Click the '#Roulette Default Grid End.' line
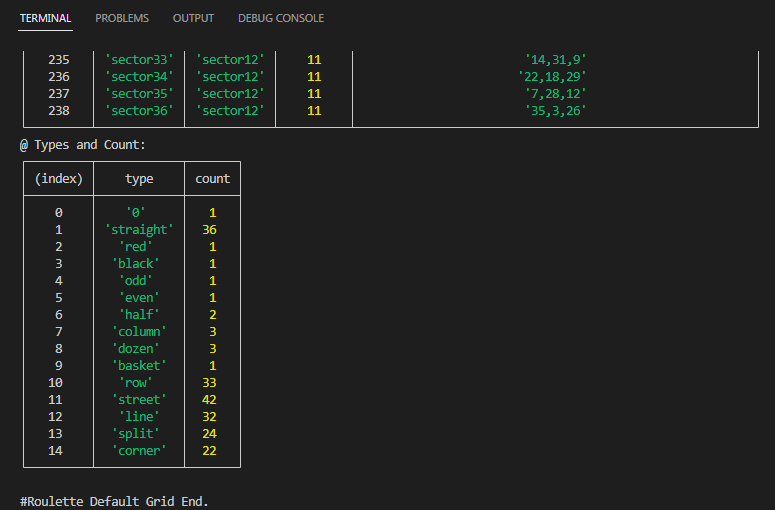Image resolution: width=775 pixels, height=510 pixels. pos(114,500)
